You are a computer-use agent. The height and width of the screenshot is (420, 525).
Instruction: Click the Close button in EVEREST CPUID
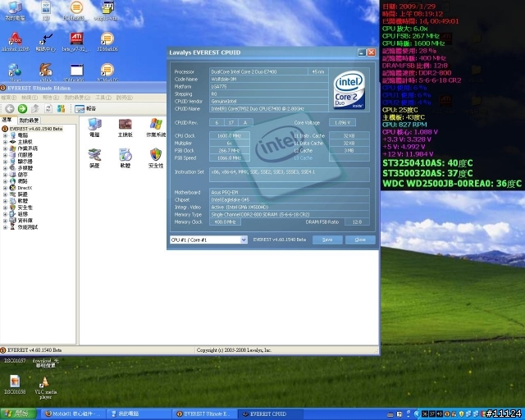point(360,240)
